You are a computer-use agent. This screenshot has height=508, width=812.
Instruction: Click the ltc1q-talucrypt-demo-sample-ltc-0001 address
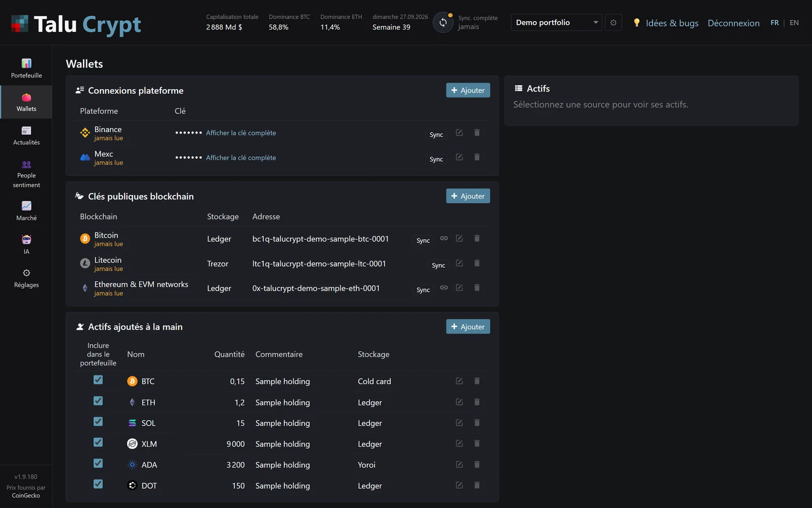click(x=319, y=264)
